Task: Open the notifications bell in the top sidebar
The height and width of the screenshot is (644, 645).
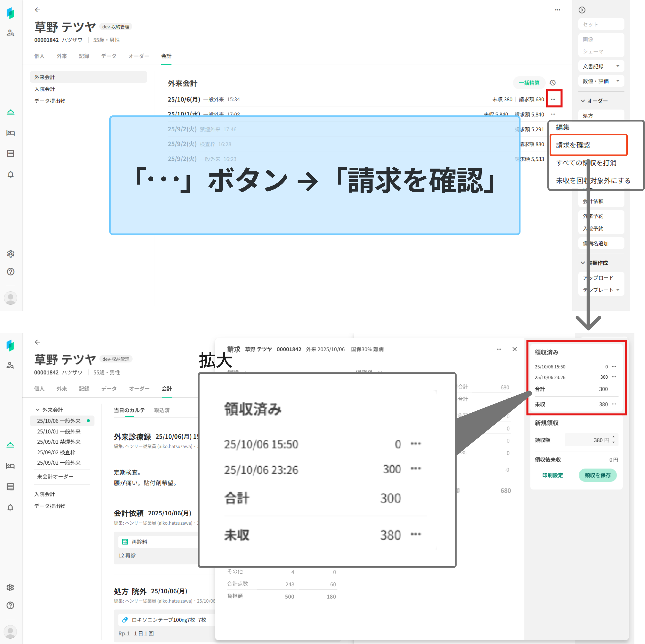Action: pyautogui.click(x=10, y=174)
